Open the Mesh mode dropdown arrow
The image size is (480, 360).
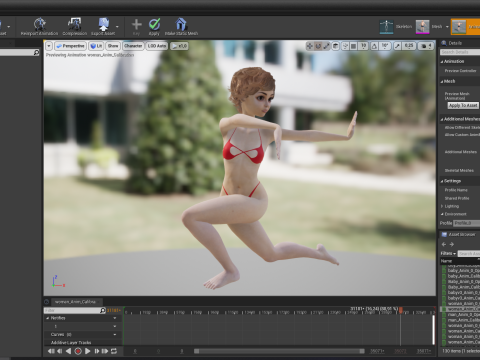447,27
